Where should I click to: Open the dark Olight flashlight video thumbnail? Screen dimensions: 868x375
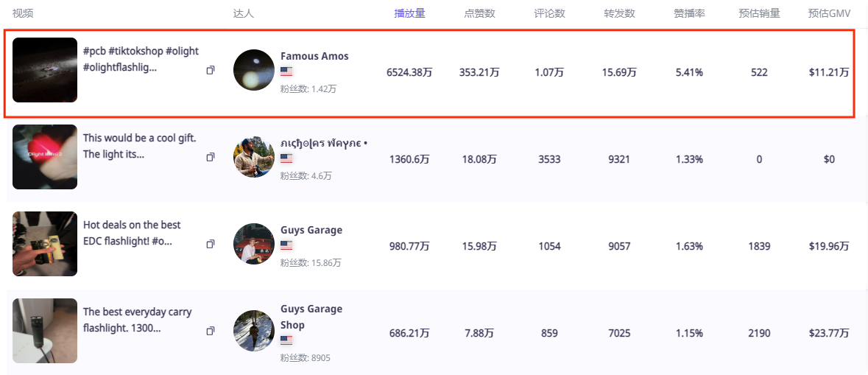click(x=45, y=70)
